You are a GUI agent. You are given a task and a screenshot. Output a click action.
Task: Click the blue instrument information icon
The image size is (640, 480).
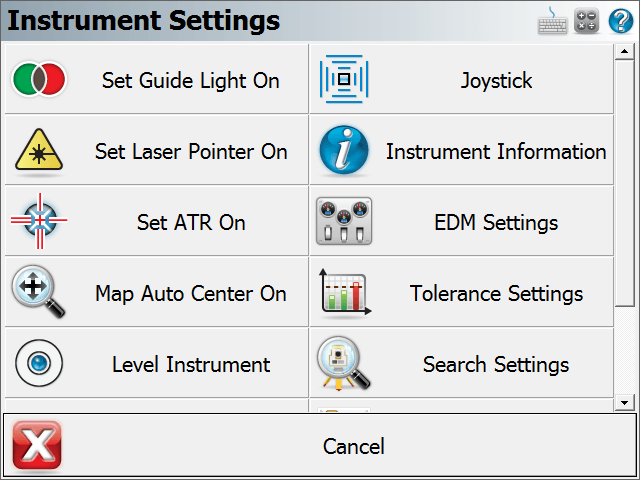click(344, 150)
